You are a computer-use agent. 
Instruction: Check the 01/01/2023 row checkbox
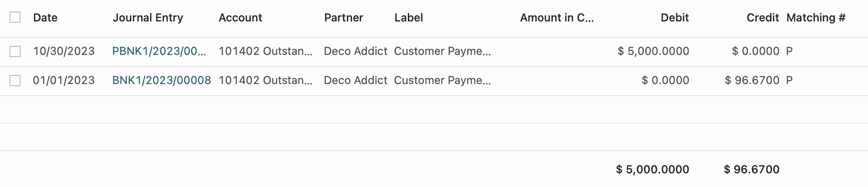coord(15,80)
